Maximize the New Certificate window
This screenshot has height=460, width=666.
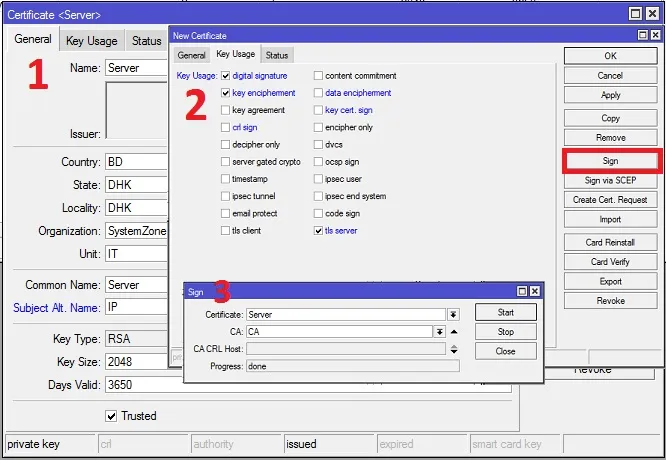pyautogui.click(x=643, y=35)
